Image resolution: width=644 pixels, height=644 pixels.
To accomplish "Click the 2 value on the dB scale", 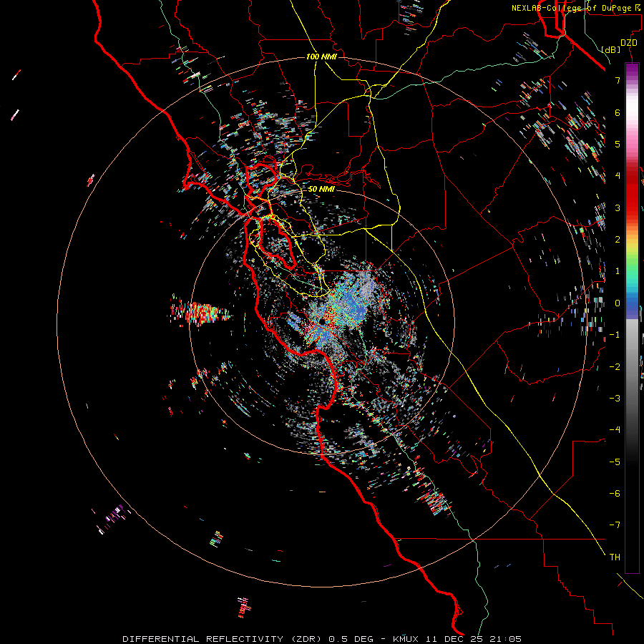I will [x=618, y=240].
